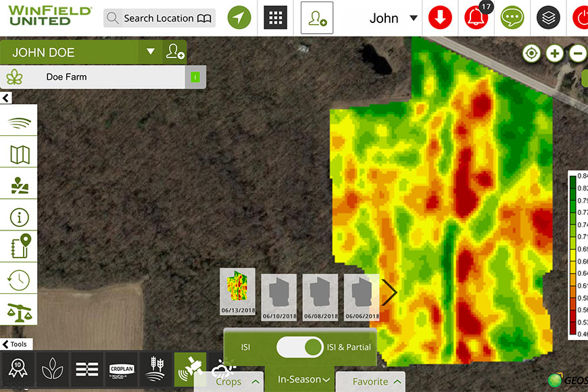588x392 pixels.
Task: Open the apps grid menu
Action: pos(275,18)
